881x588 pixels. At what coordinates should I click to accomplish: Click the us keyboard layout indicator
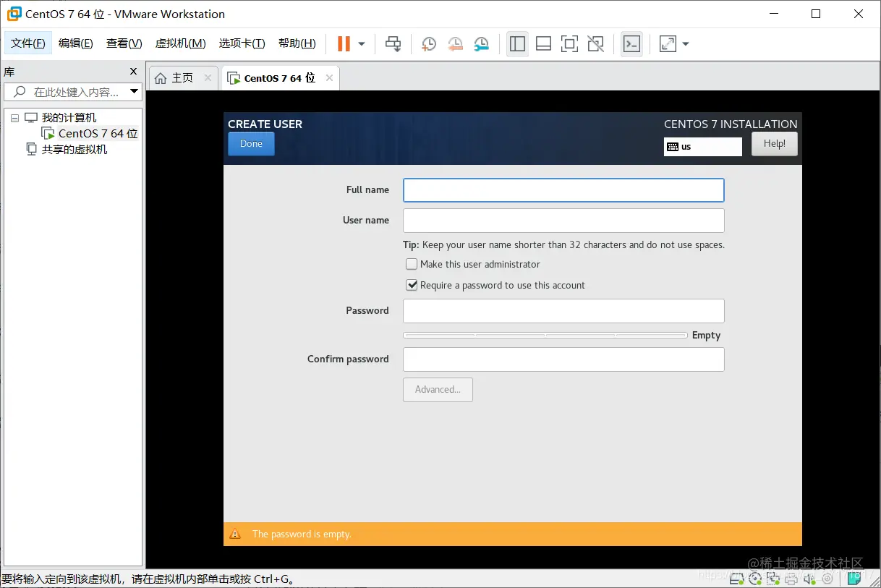click(x=703, y=146)
